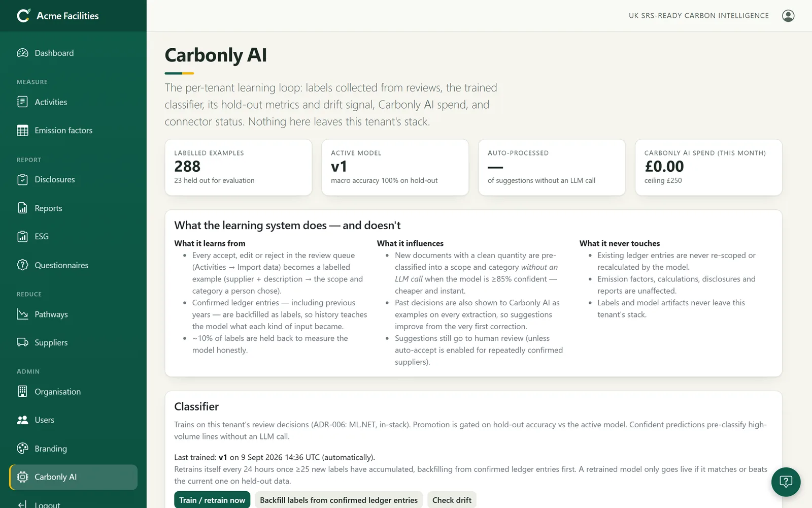Viewport: 812px width, 508px height.
Task: Click the Activities list icon
Action: (x=22, y=102)
